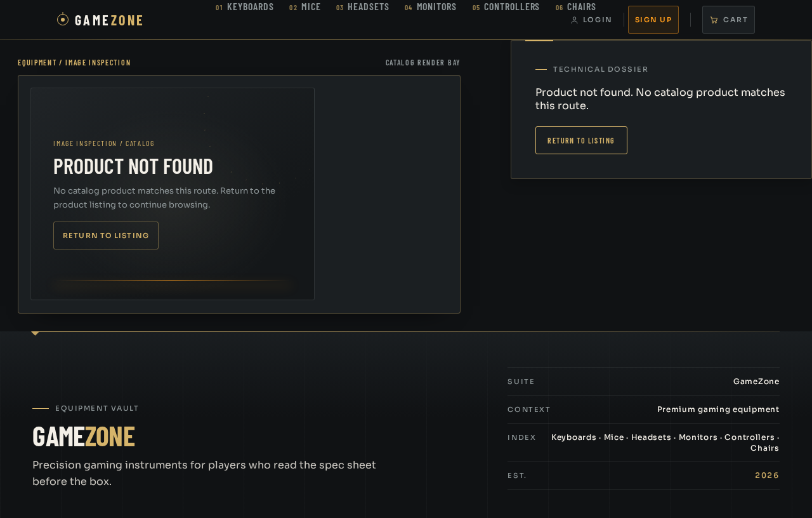Click the Equipment / Image Inspection breadcrumb
812x518 pixels.
coord(74,62)
